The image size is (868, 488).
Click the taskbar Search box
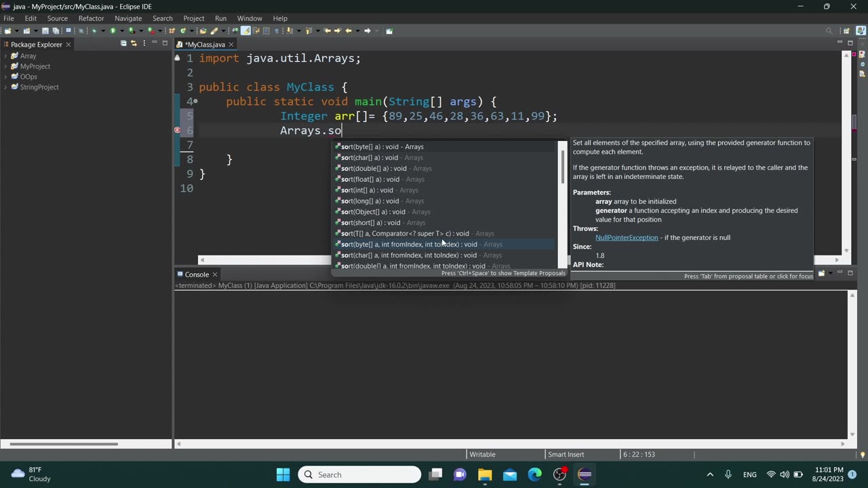pyautogui.click(x=359, y=474)
